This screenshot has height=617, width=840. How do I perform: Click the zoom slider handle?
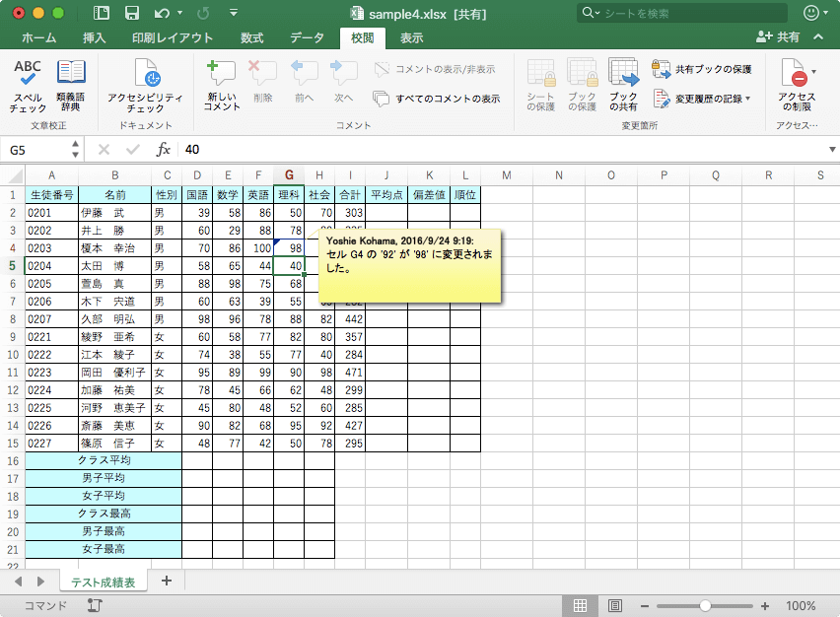(x=705, y=606)
